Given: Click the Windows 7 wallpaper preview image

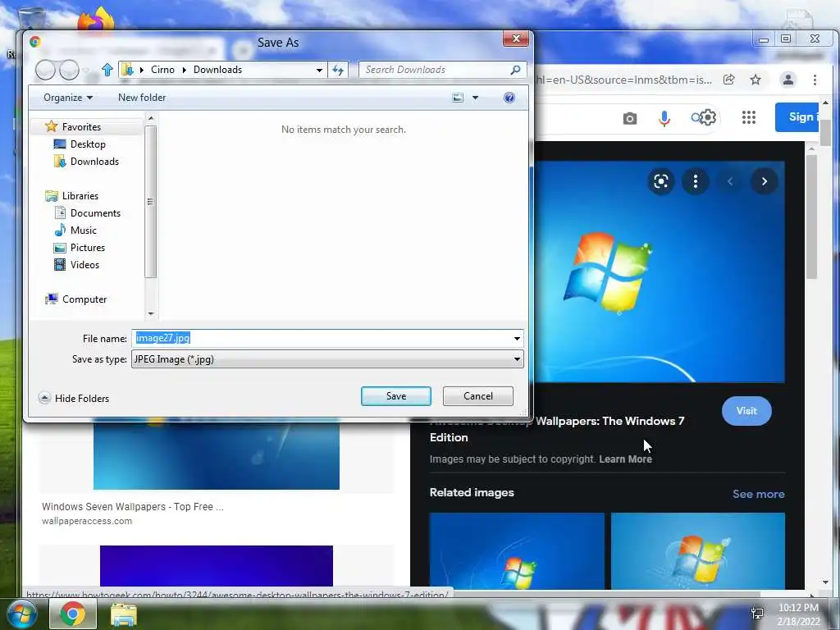Looking at the screenshot, I should click(x=660, y=272).
